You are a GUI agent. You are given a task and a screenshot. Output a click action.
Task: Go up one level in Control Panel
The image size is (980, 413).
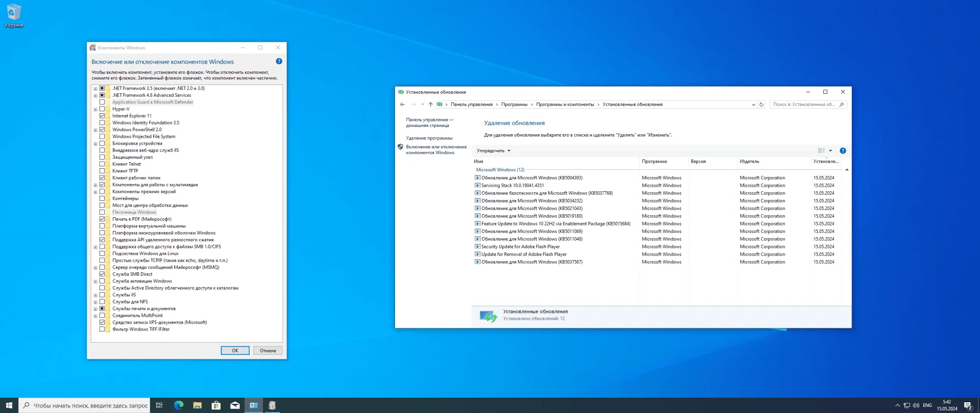(430, 105)
